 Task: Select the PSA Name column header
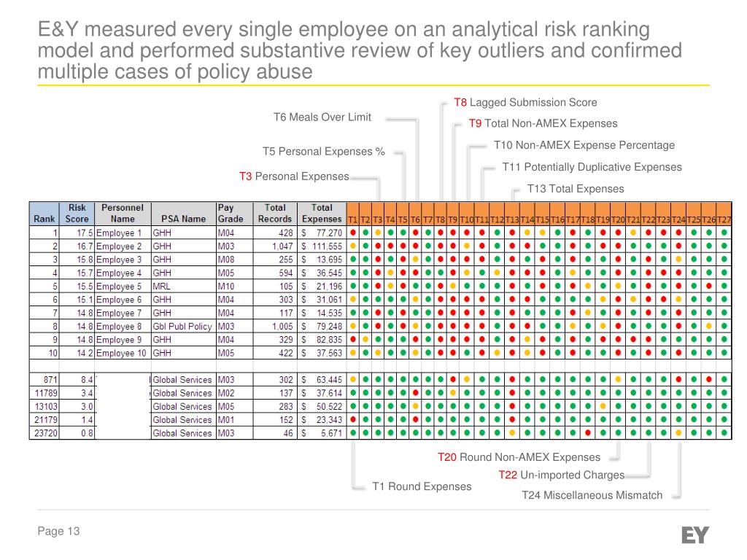pos(183,214)
